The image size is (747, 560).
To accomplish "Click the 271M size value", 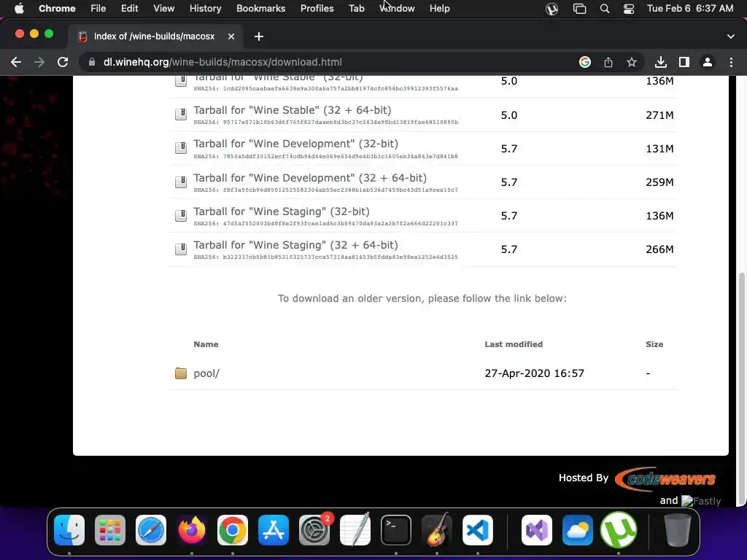I will 659,115.
